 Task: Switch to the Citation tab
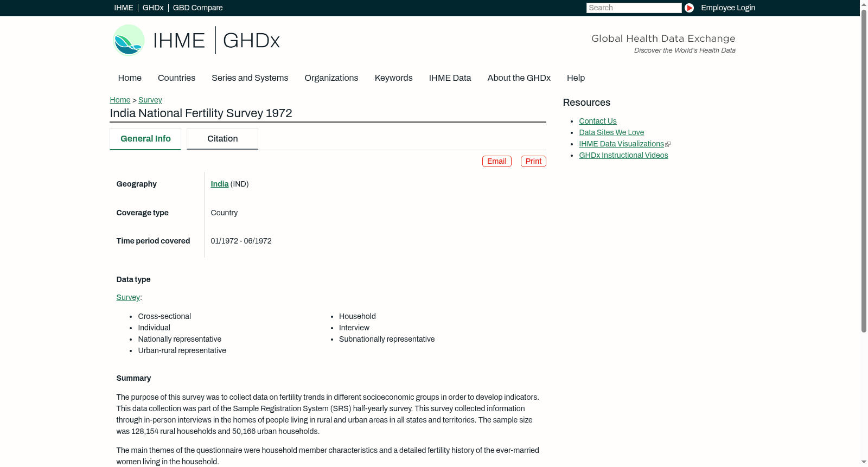(222, 139)
